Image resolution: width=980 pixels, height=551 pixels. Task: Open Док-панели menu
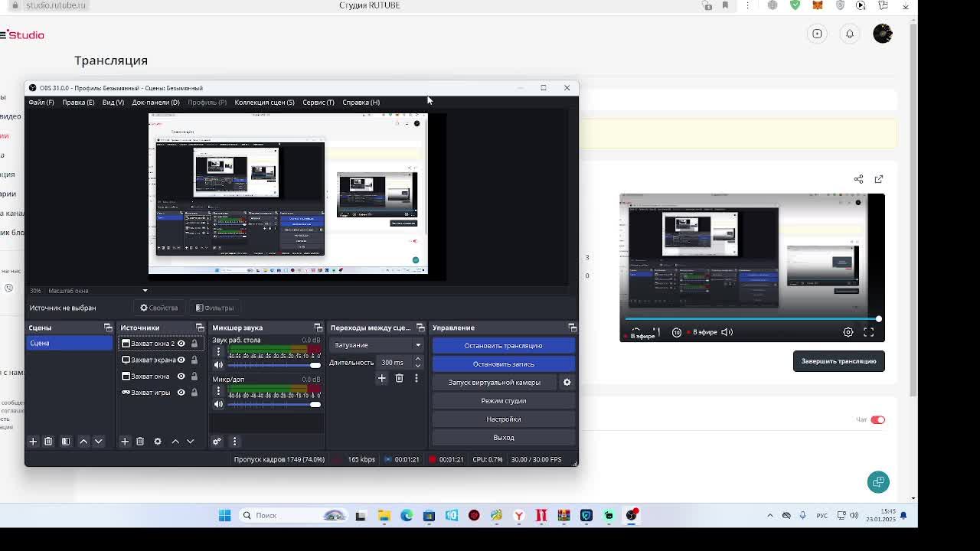(155, 103)
